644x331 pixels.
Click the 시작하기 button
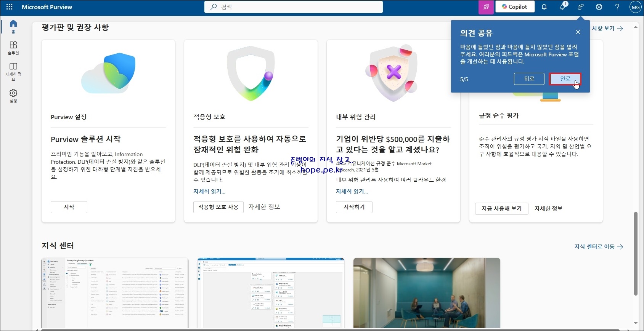[354, 207]
